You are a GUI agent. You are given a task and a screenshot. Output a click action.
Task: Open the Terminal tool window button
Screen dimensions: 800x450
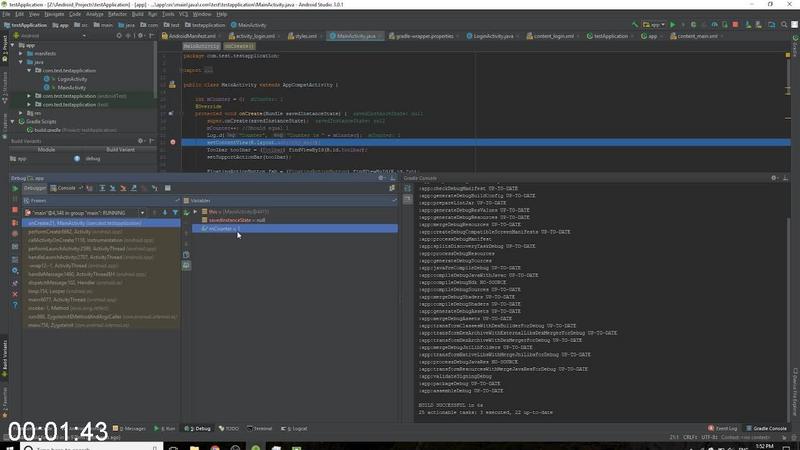coord(260,429)
